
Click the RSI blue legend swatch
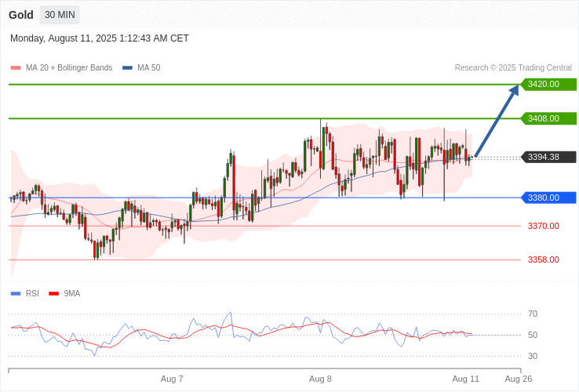click(x=16, y=294)
